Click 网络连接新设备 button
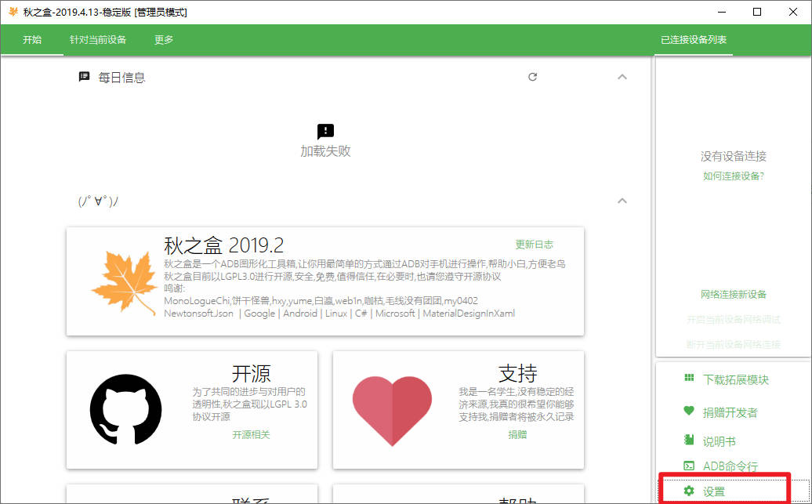The width and height of the screenshot is (812, 504). [x=734, y=295]
